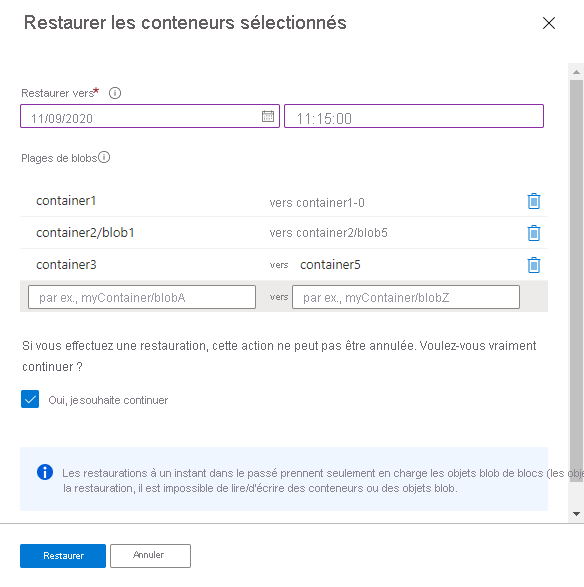This screenshot has width=584, height=587.
Task: Click the blue information icon in the notice
Action: click(x=45, y=472)
